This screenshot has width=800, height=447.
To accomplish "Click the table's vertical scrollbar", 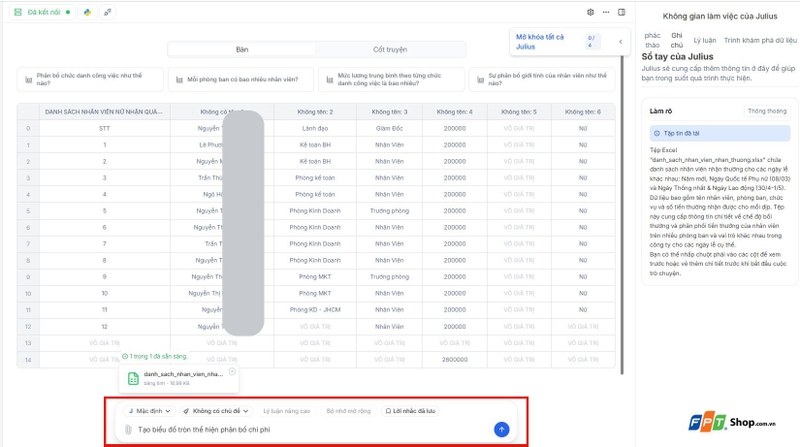I will point(622,214).
